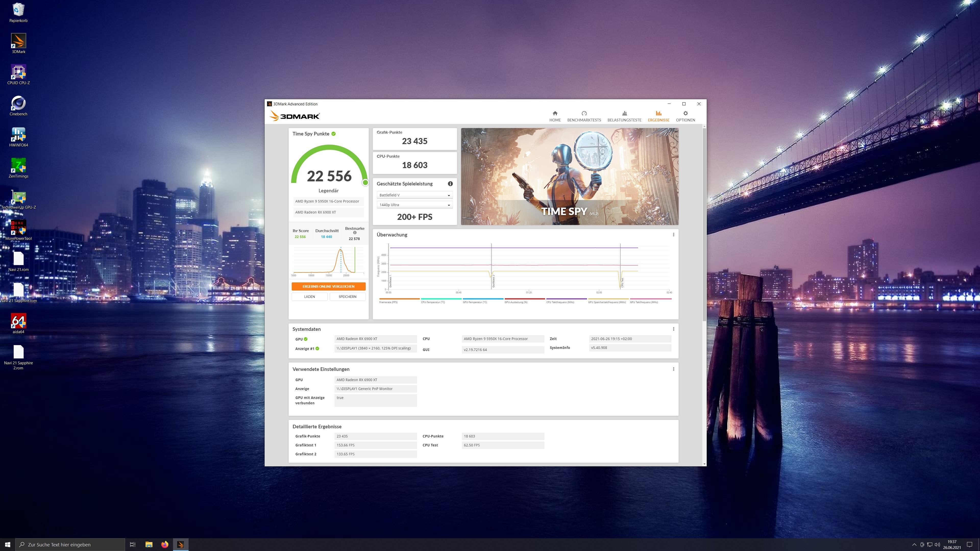Viewport: 980px width, 551px height.
Task: Select Navi 21 Sapphire 2.rom file
Action: 18,357
